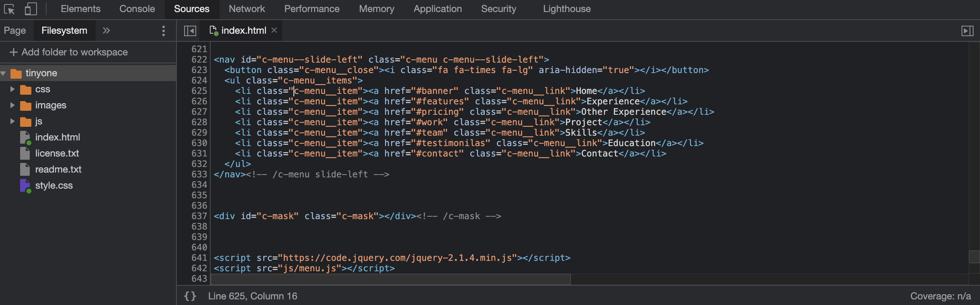
Task: Switch to the Console tab
Action: pyautogui.click(x=137, y=9)
